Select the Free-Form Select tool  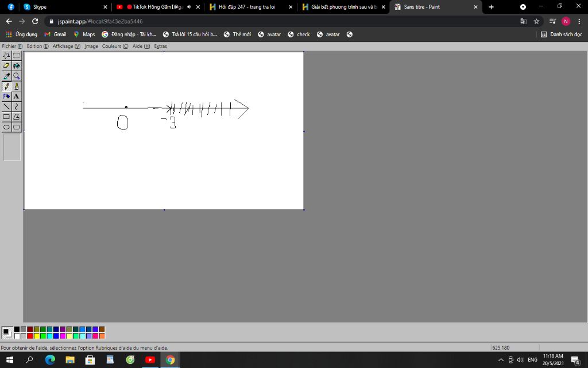(6, 56)
